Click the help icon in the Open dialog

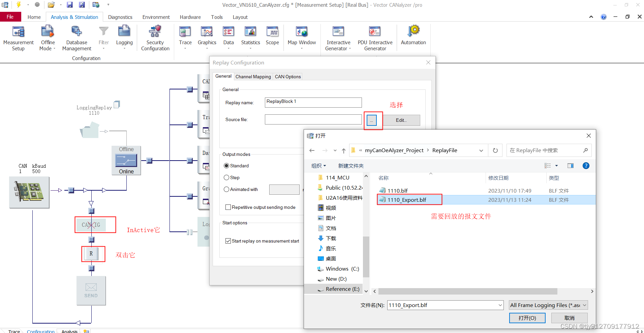[x=586, y=166]
